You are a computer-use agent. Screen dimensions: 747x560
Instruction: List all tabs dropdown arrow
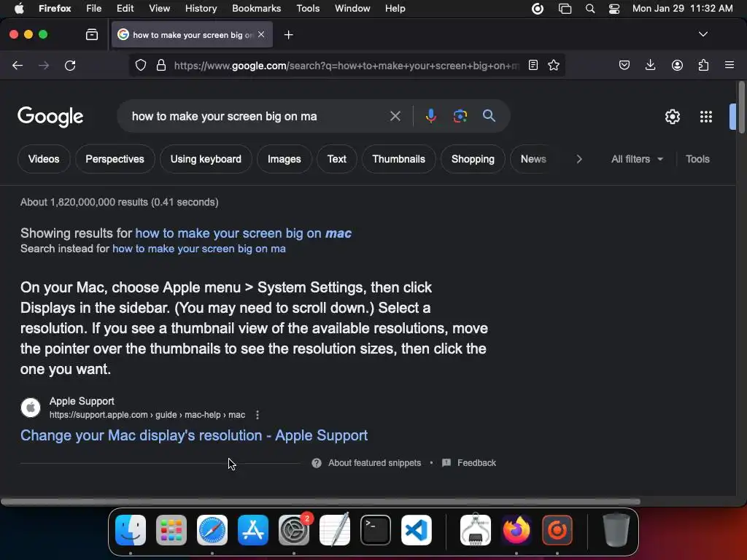[703, 34]
